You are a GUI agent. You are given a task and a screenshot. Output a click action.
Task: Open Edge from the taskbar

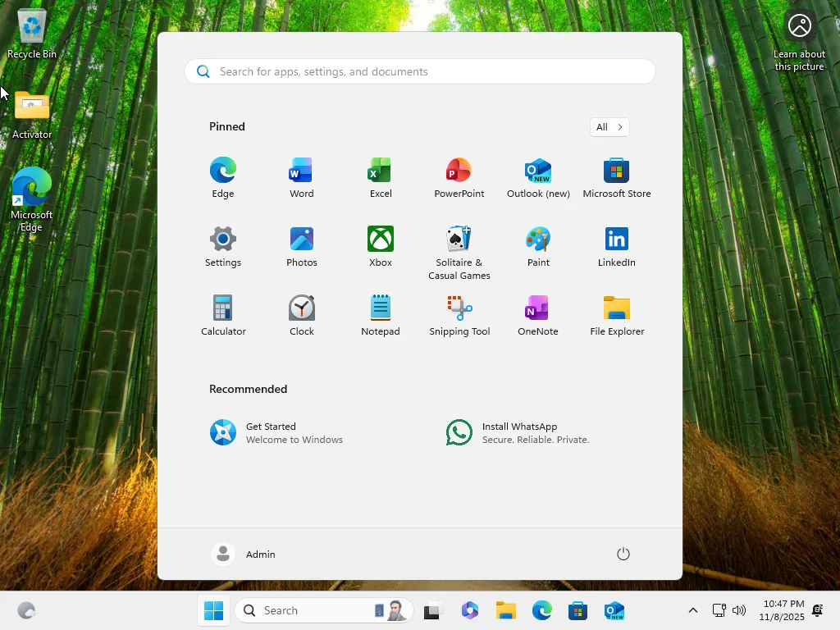[x=542, y=610]
